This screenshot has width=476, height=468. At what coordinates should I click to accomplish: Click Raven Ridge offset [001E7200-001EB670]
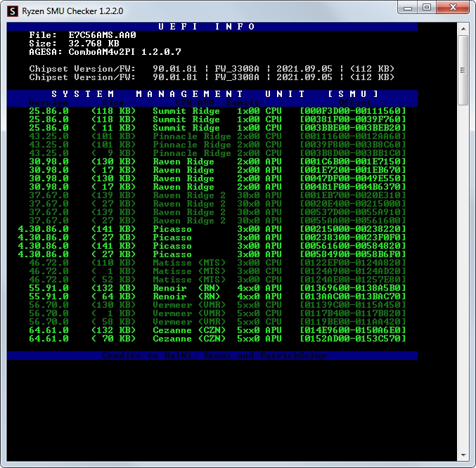(x=353, y=170)
